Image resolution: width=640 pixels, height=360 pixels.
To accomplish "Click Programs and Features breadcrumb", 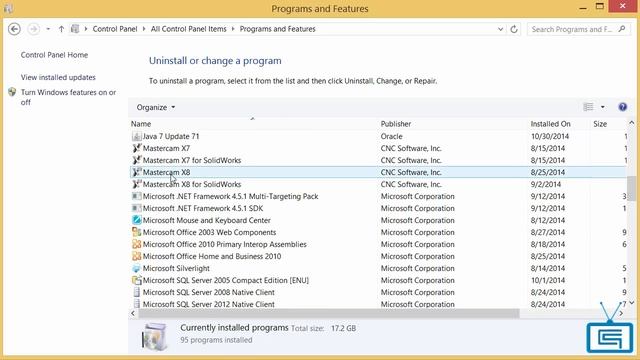I will pyautogui.click(x=278, y=29).
